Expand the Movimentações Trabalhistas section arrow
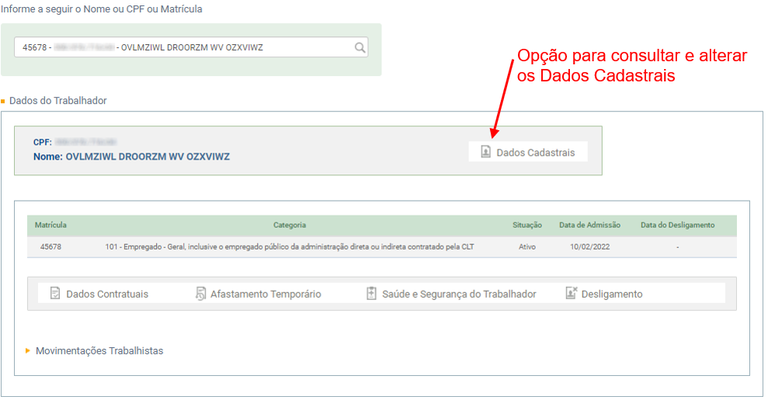 coord(28,351)
